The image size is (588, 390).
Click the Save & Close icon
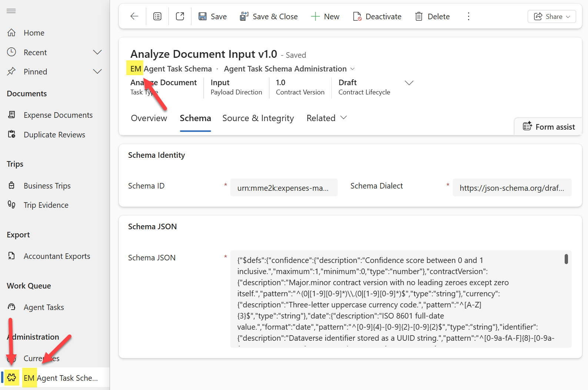click(x=244, y=16)
